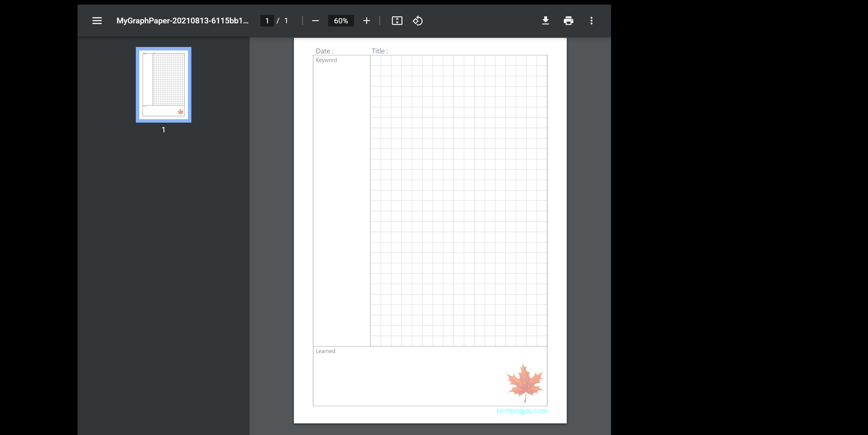
Task: Click the "Date :" label
Action: tap(324, 51)
